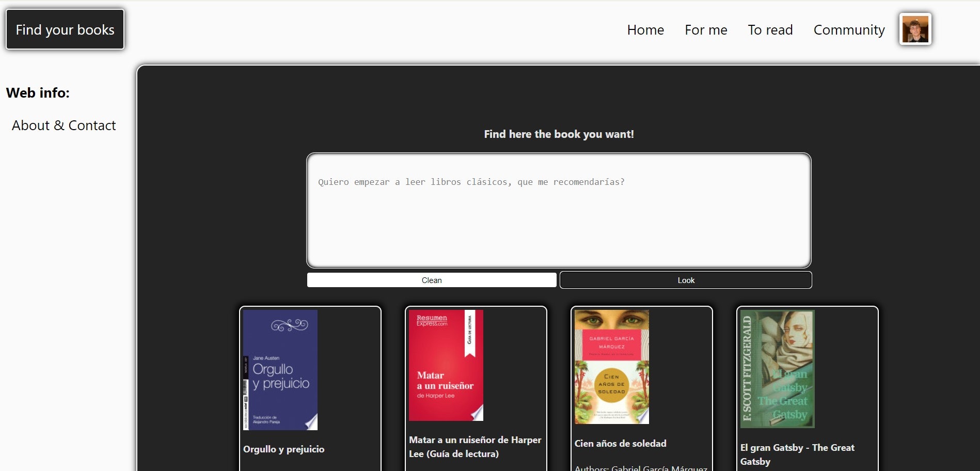Click the Authors: Gabriel García Márquez text
Viewport: 980px width, 471px height.
click(x=641, y=468)
